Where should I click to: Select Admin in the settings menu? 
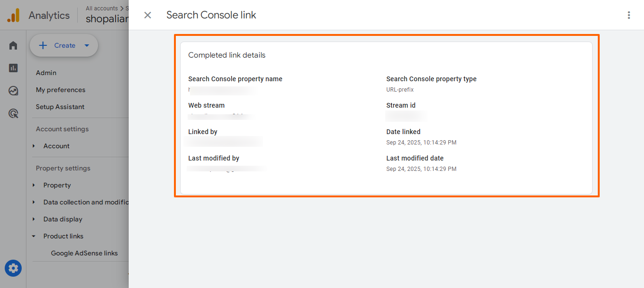[46, 73]
